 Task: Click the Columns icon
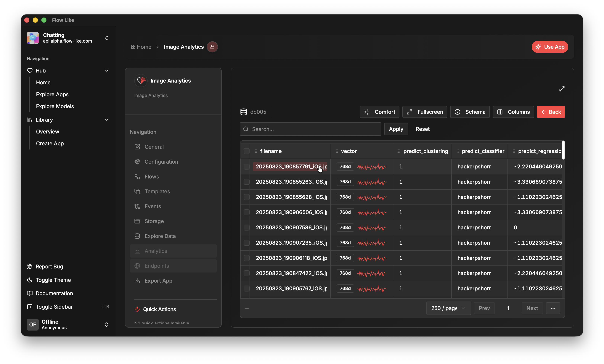pyautogui.click(x=500, y=112)
